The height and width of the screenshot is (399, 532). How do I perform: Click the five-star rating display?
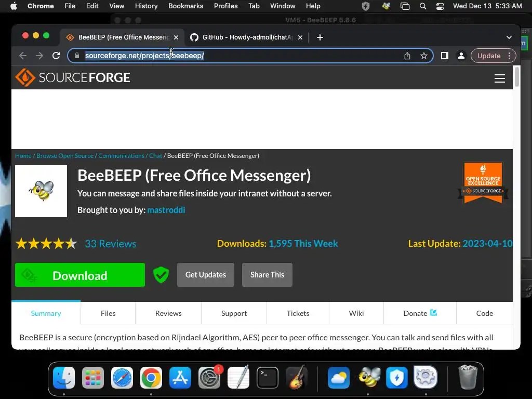tap(46, 244)
